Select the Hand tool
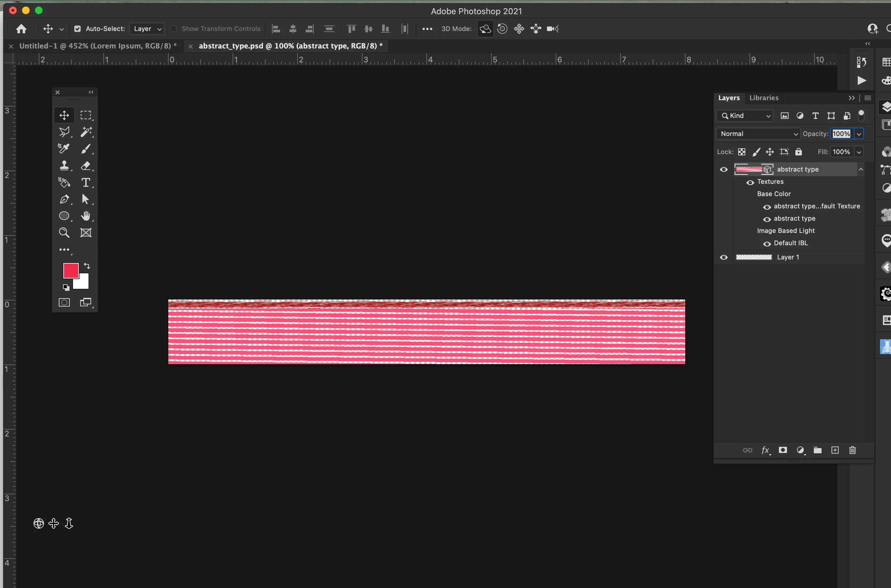The width and height of the screenshot is (891, 588). point(86,216)
